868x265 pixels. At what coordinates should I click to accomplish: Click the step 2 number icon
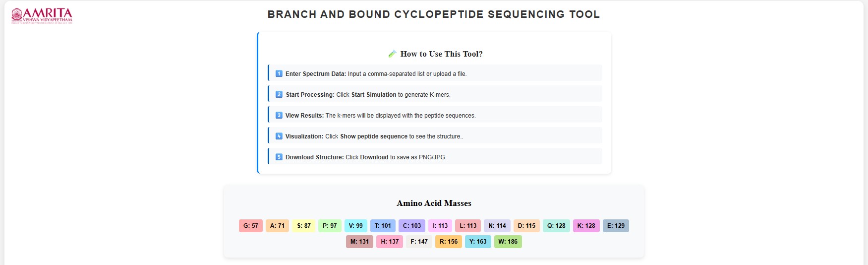pos(279,94)
